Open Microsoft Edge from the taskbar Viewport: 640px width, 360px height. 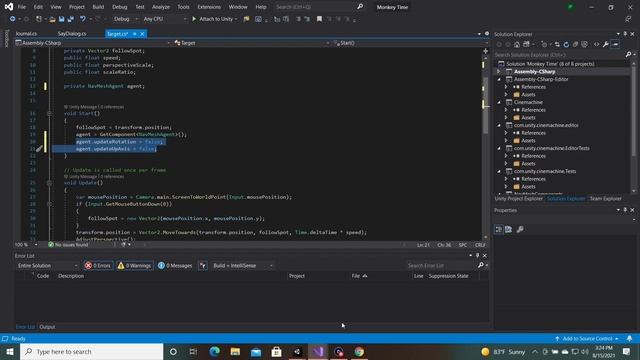point(214,351)
